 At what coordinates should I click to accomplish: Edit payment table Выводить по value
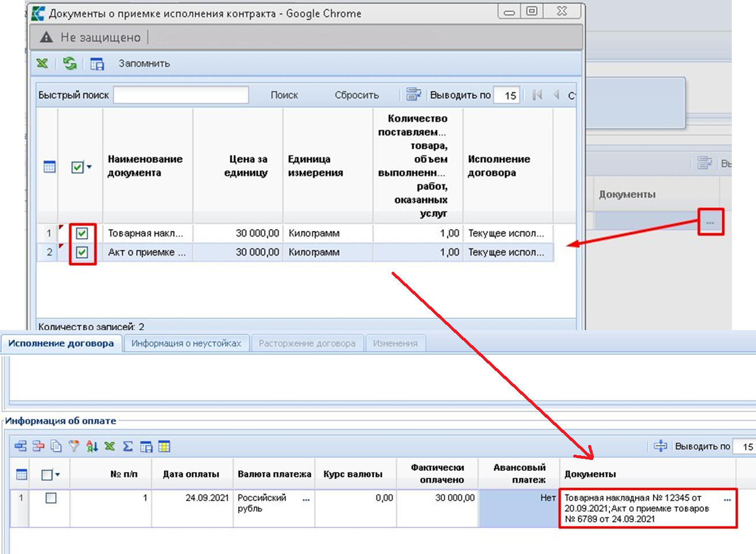[746, 447]
